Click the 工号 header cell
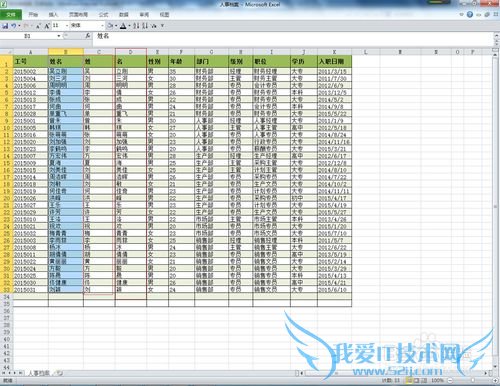The height and width of the screenshot is (386, 500). click(x=30, y=61)
